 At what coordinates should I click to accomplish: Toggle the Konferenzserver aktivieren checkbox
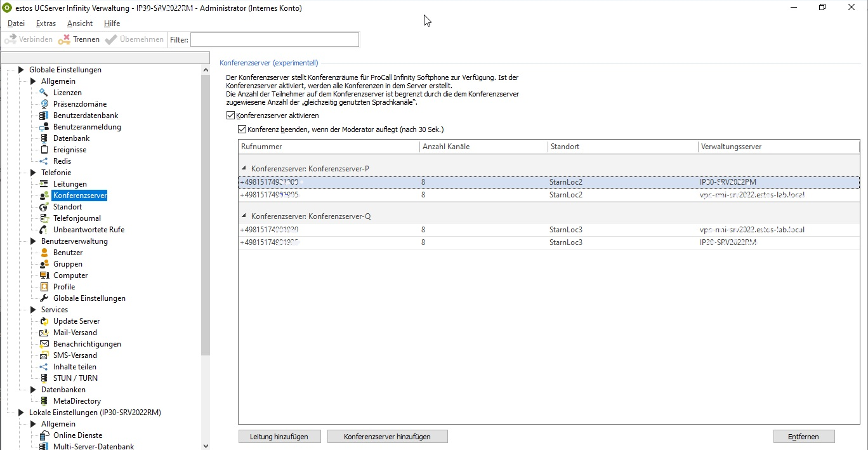[x=230, y=116]
